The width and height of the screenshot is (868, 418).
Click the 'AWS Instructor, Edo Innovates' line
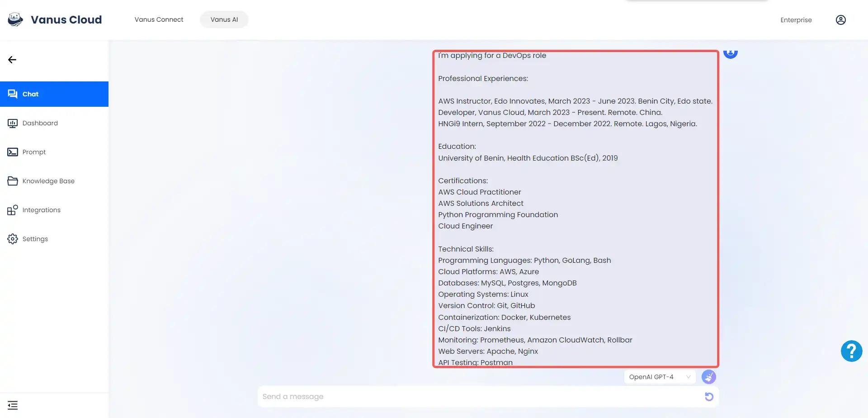pyautogui.click(x=575, y=101)
